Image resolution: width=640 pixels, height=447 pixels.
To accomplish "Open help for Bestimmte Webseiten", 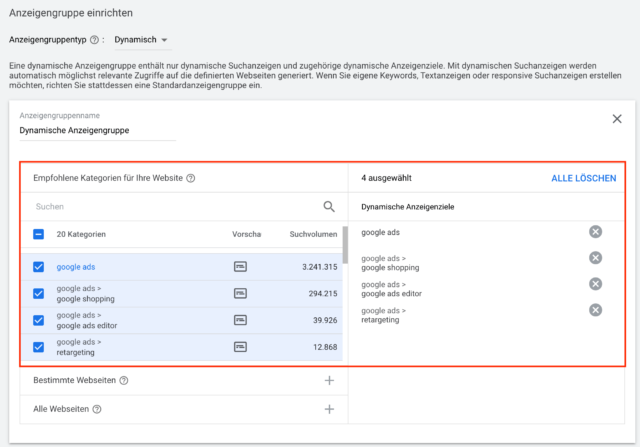I will (124, 380).
